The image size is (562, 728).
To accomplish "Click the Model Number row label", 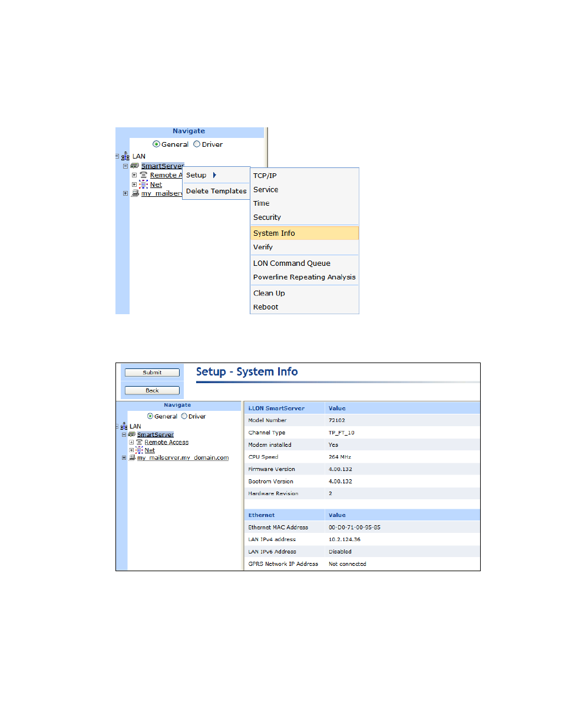I will (267, 420).
